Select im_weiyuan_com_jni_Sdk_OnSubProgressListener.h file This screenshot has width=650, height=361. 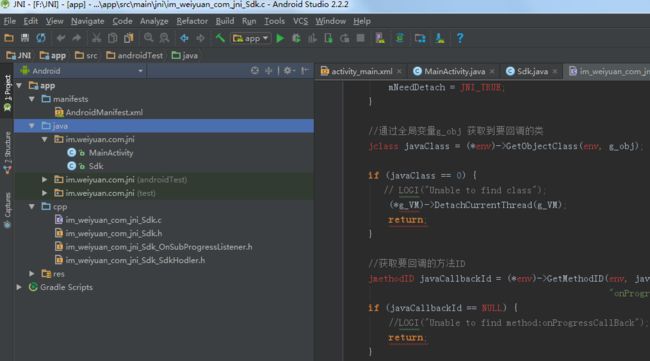153,247
